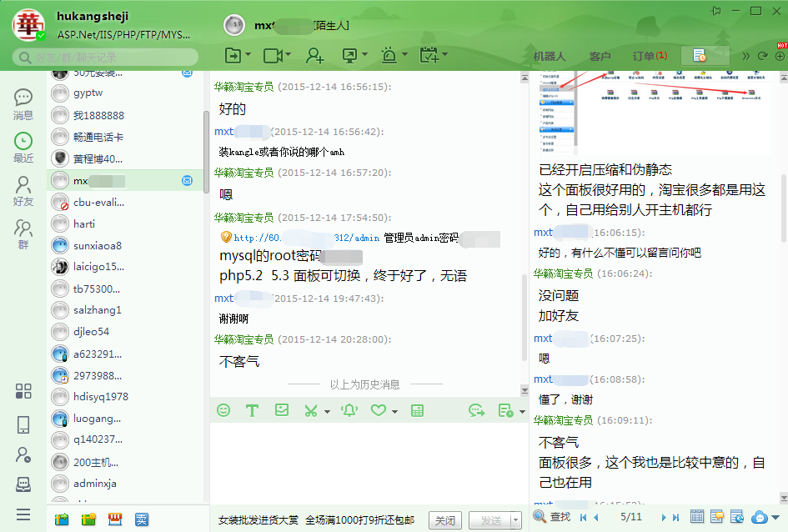Go to first history page
The height and width of the screenshot is (532, 788).
point(584,517)
